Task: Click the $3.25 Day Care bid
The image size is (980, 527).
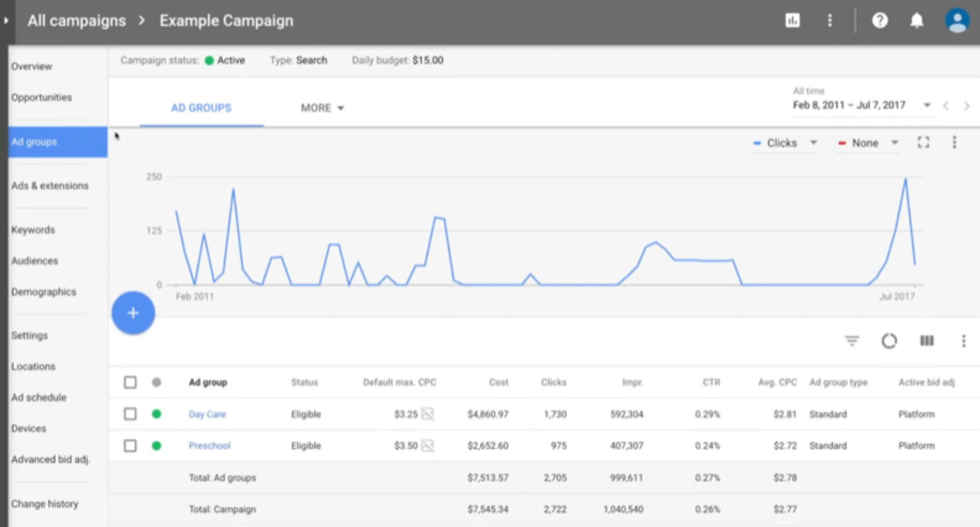Action: pyautogui.click(x=406, y=414)
